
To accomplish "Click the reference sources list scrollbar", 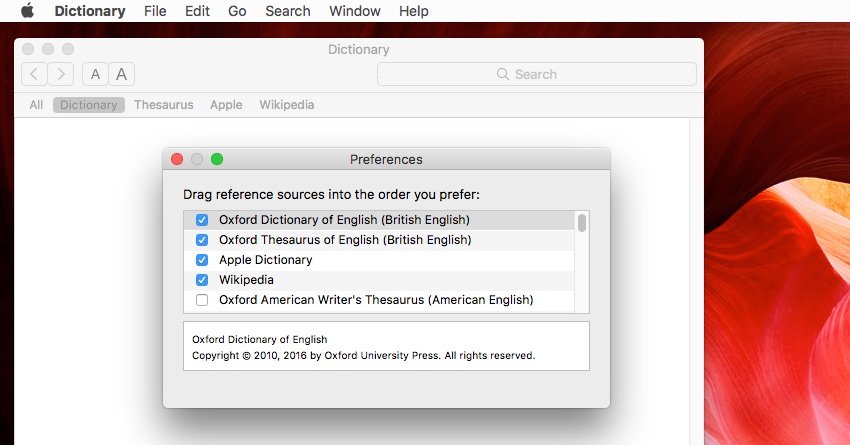I will (582, 222).
